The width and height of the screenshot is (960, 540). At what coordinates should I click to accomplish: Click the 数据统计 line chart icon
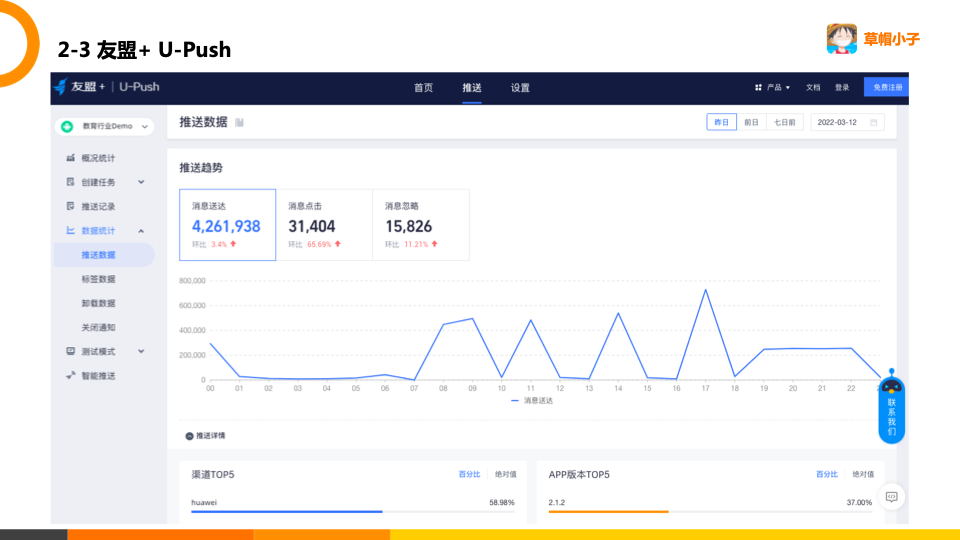coord(70,231)
